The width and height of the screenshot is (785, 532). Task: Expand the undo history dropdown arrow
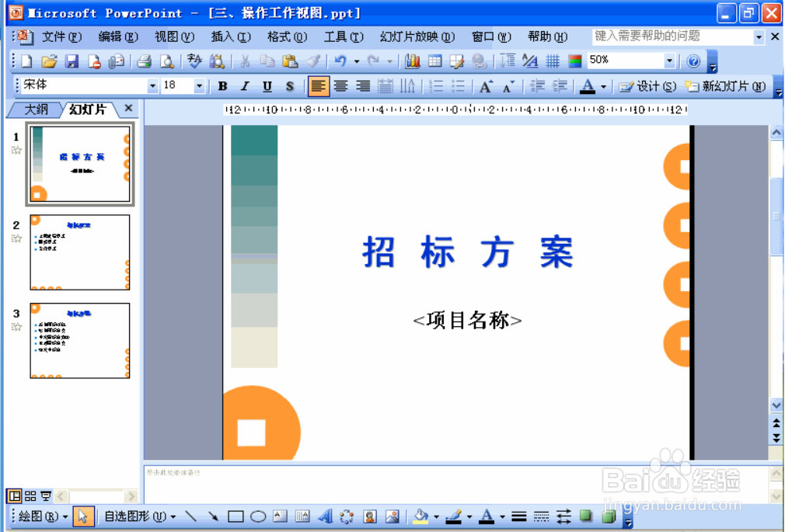357,61
